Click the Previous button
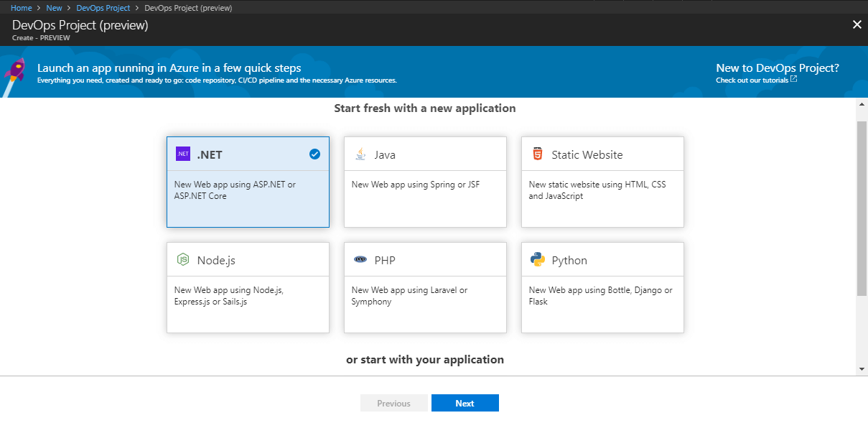 [394, 403]
